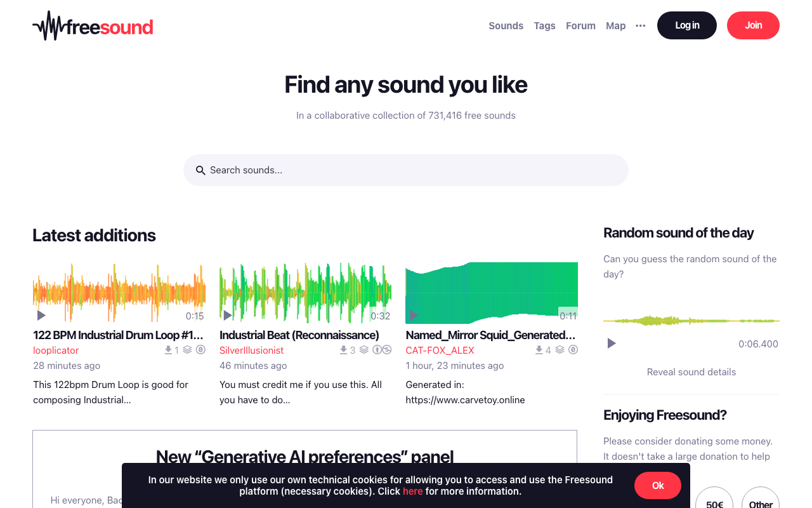Click the '731,416 free sounds' subtitle
This screenshot has width=812, height=508.
tap(406, 116)
